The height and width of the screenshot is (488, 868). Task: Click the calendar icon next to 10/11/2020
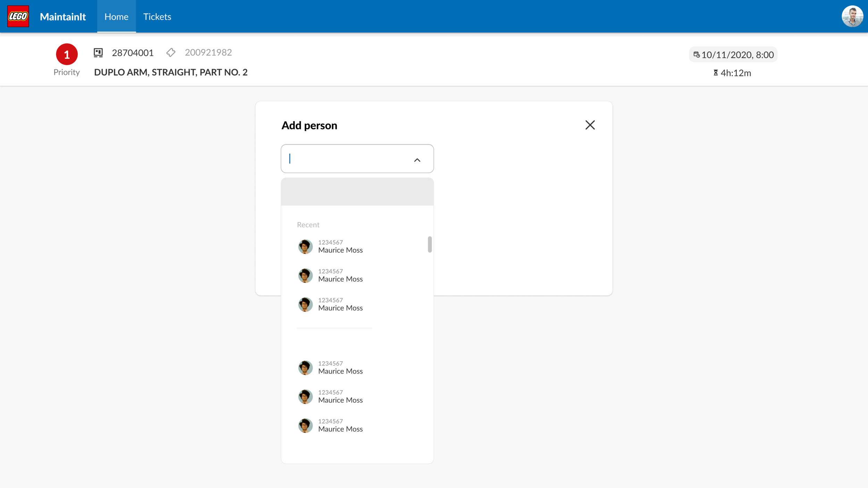point(696,54)
